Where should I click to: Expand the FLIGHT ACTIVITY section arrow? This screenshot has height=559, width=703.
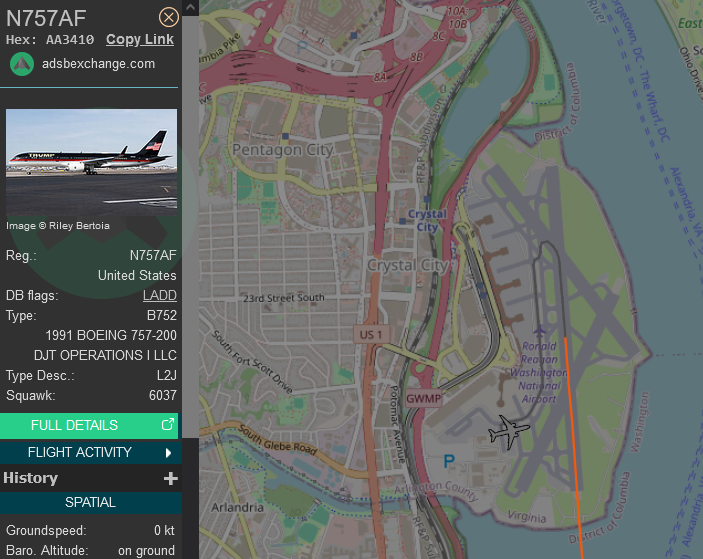[169, 453]
